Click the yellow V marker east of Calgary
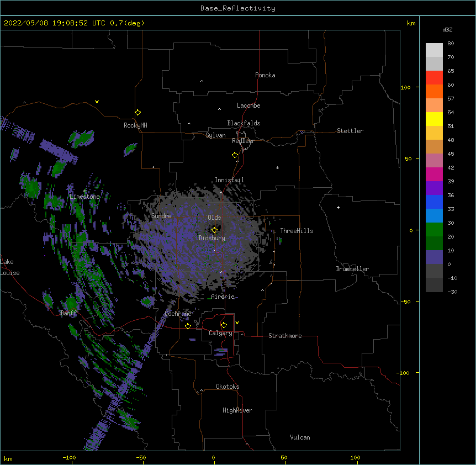 237,323
